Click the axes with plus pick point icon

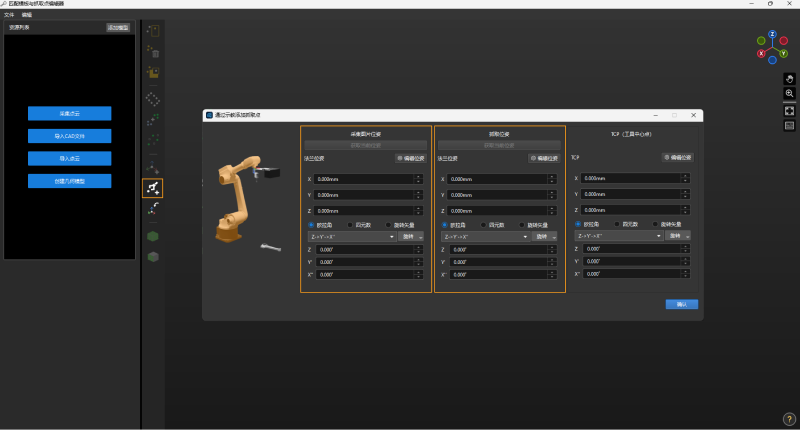(153, 167)
